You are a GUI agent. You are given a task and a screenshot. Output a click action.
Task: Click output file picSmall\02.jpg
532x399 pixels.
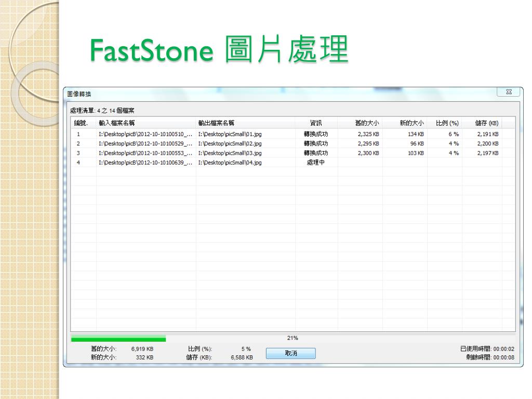tap(230, 143)
